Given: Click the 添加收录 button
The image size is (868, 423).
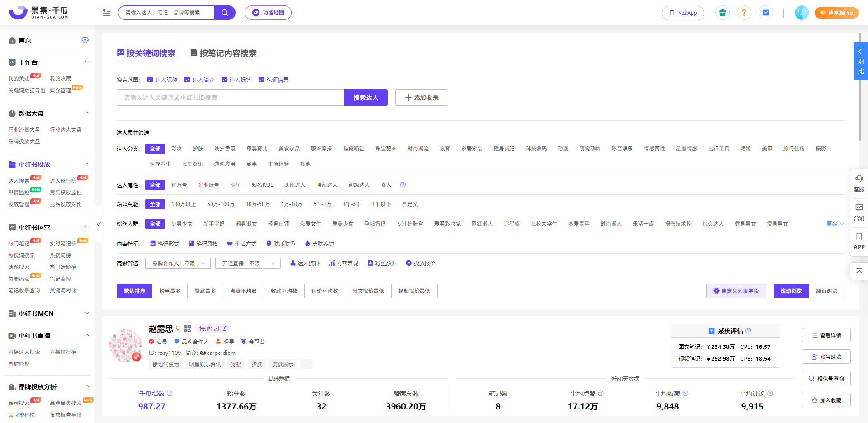Looking at the screenshot, I should click(421, 98).
